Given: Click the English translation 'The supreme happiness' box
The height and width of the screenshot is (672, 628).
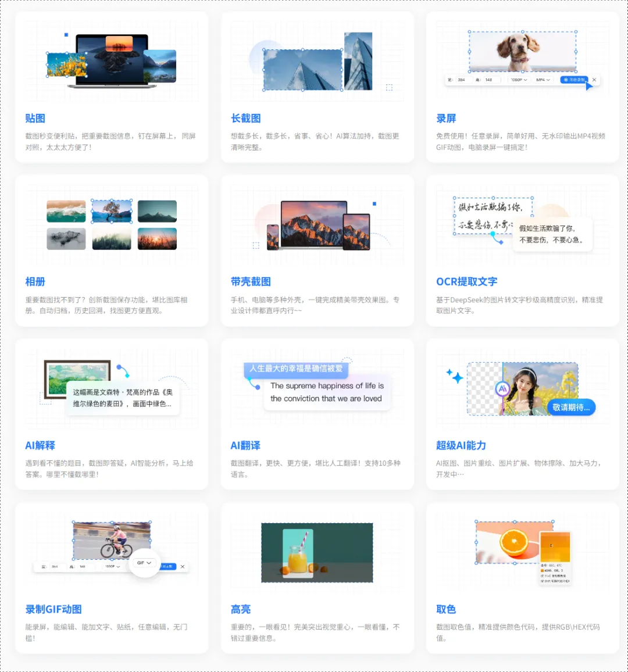Looking at the screenshot, I should coord(327,392).
